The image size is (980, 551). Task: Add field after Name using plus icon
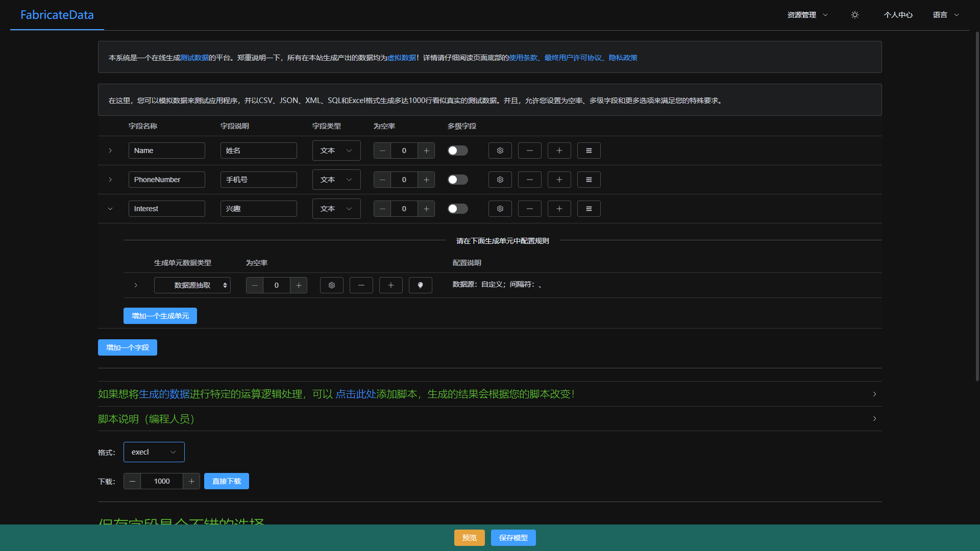pyautogui.click(x=559, y=151)
